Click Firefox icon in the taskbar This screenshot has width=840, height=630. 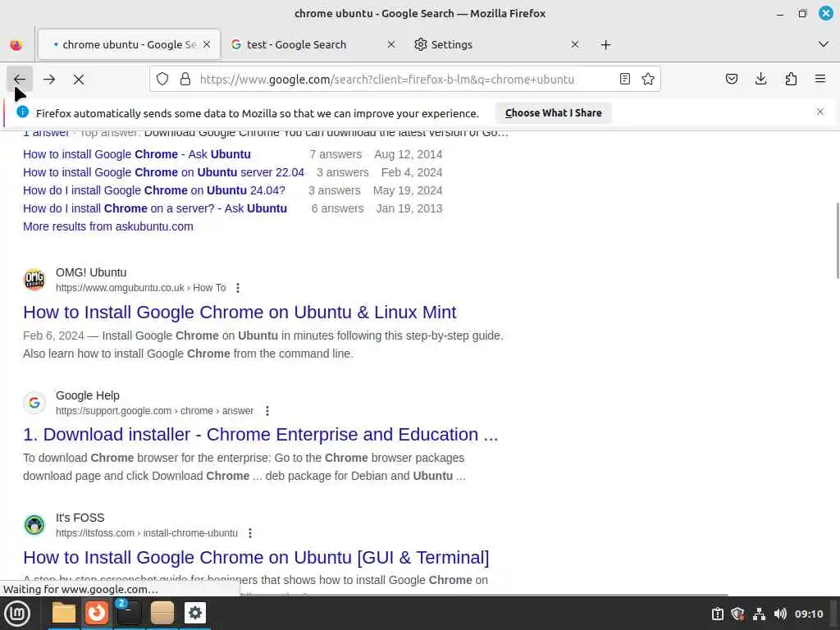point(97,614)
